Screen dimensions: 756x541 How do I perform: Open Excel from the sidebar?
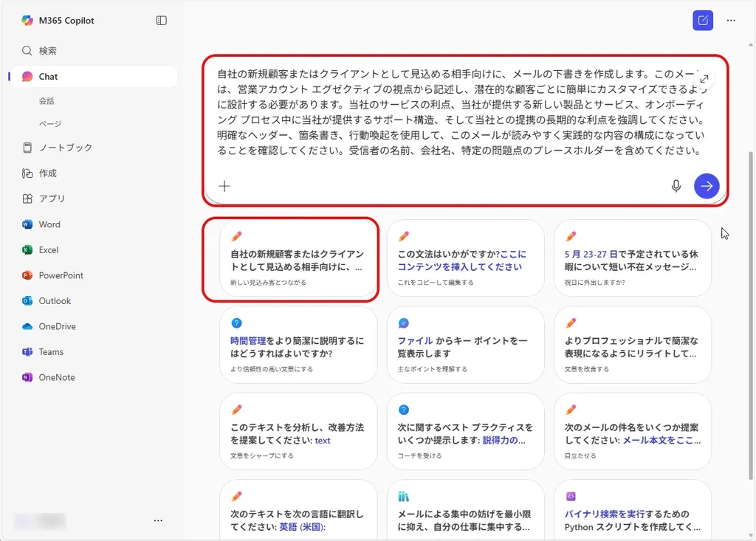49,250
